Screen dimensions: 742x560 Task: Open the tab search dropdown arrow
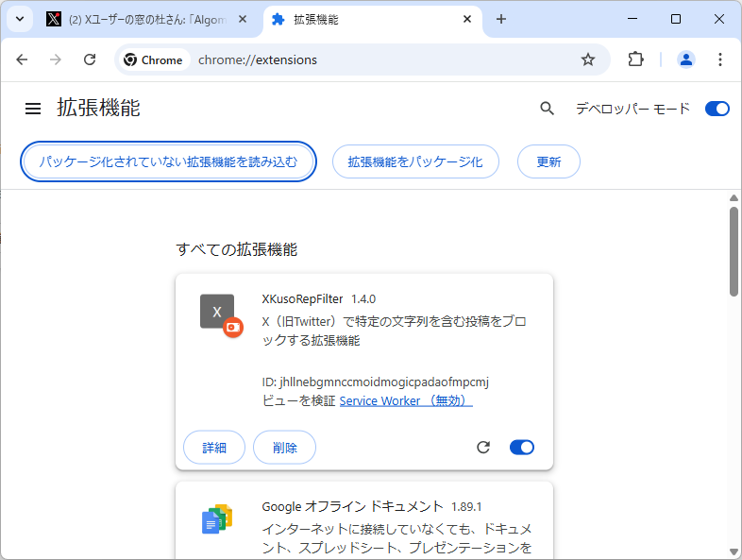(20, 20)
